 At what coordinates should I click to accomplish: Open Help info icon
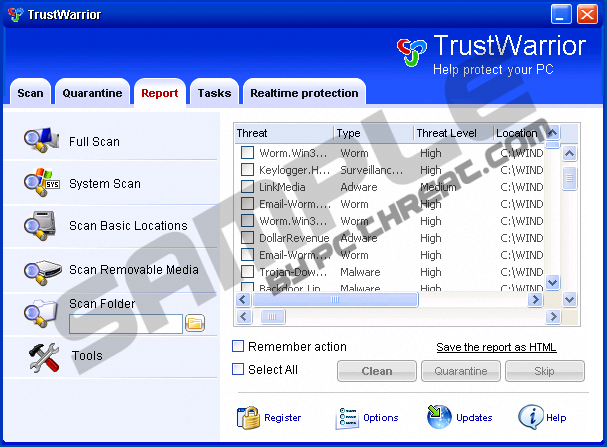tap(530, 417)
